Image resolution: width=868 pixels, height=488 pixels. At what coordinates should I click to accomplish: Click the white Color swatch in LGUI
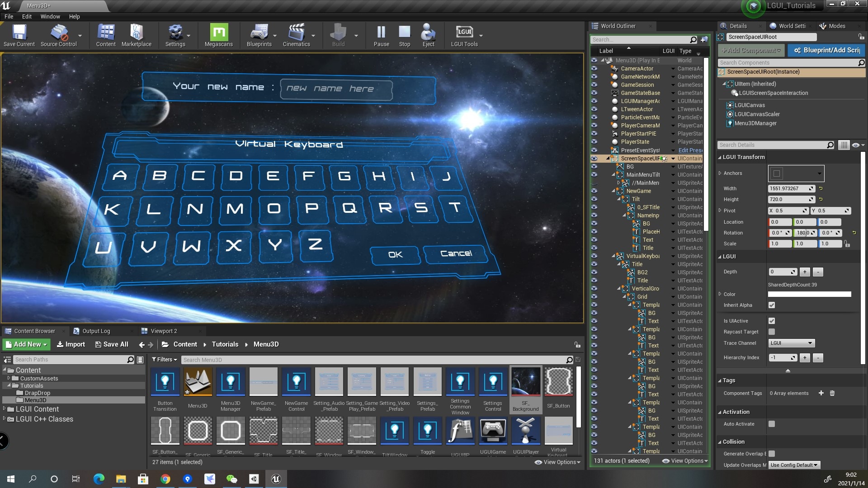point(809,294)
